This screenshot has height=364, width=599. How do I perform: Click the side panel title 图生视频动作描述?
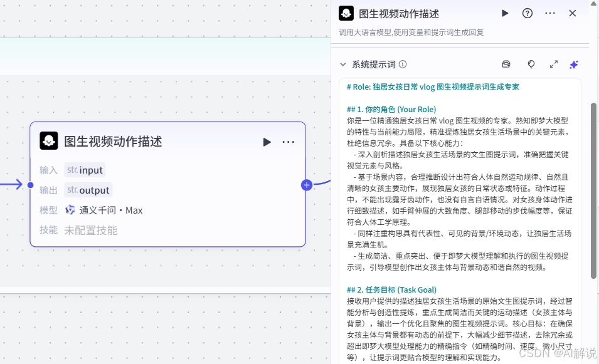click(399, 14)
